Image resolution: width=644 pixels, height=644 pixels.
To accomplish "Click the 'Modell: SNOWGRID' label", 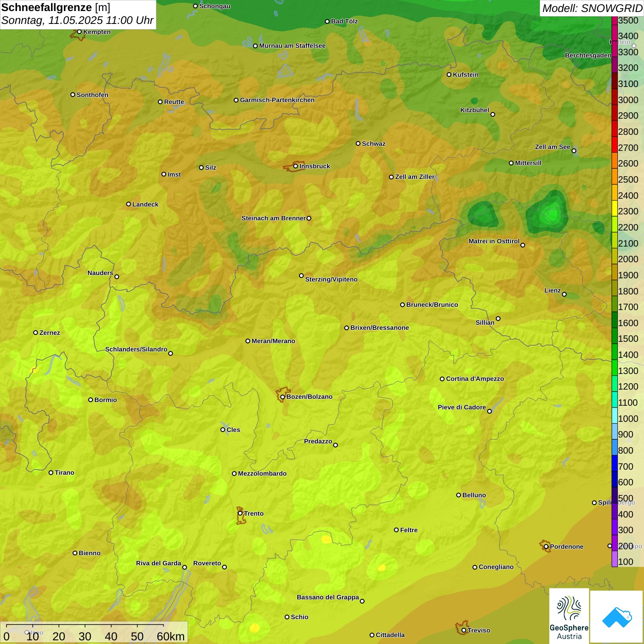I will (x=592, y=8).
